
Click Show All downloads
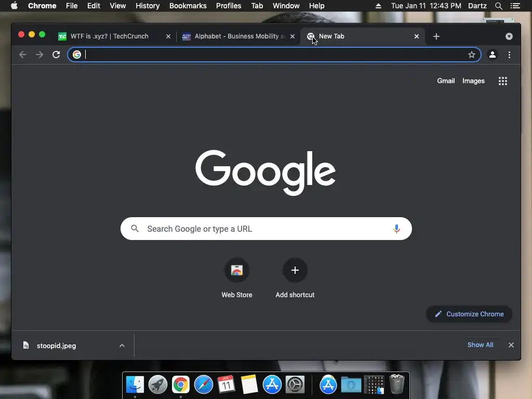pyautogui.click(x=480, y=345)
